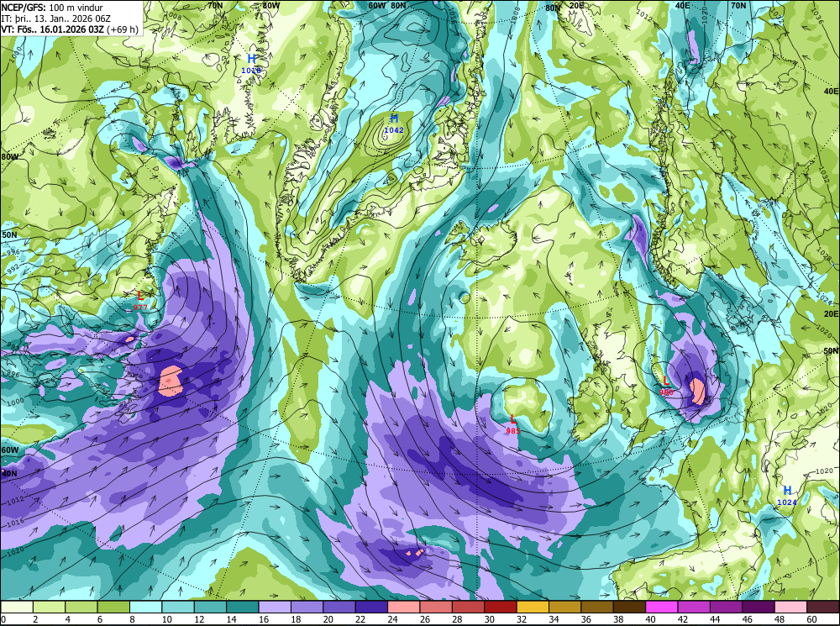Click the blue H marker above 1042

point(394,118)
